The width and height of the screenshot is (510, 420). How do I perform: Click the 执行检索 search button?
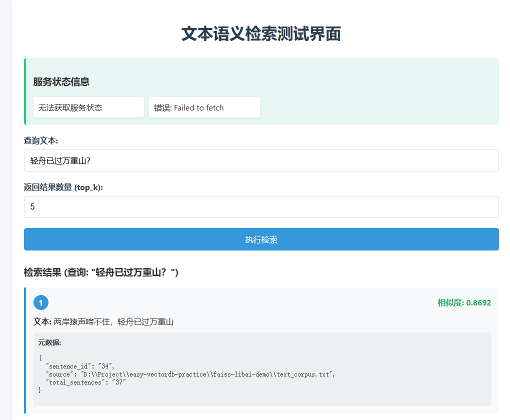tap(261, 239)
